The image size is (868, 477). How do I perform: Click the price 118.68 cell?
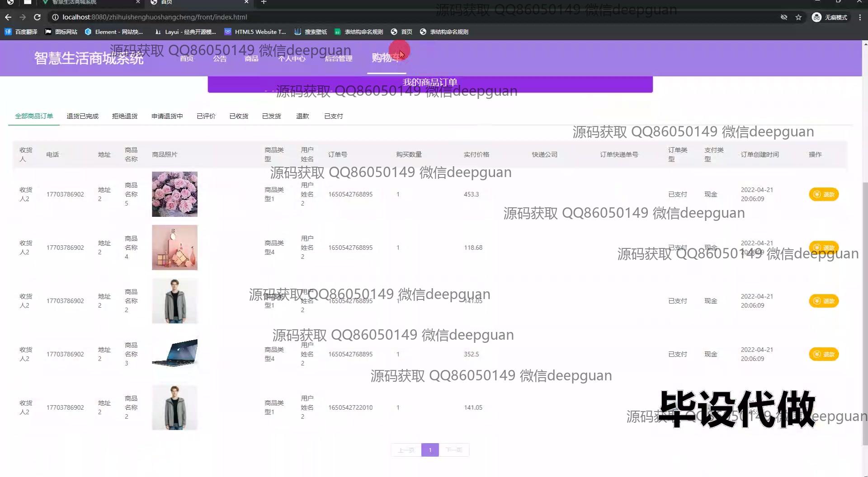tap(473, 248)
